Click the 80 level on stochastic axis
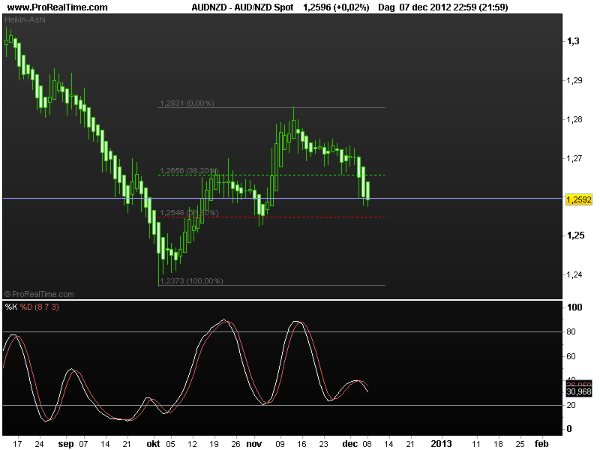 click(x=571, y=332)
